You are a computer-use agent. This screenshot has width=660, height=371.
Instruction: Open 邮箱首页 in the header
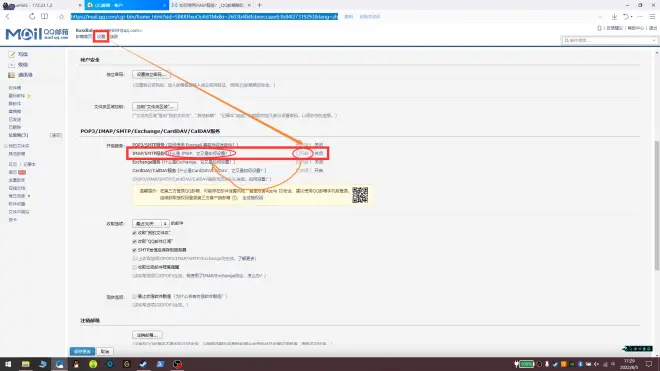(83, 37)
